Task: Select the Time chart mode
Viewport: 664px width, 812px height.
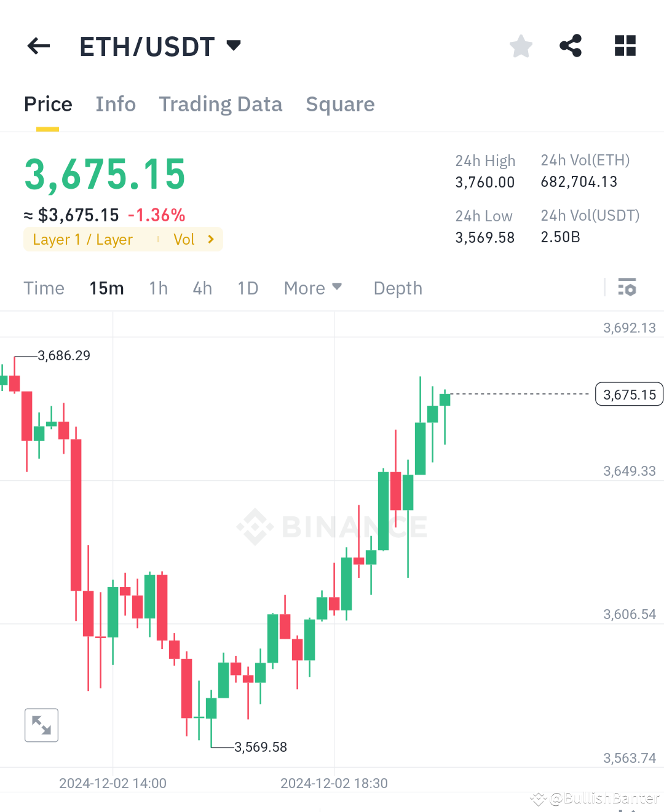Action: pyautogui.click(x=44, y=288)
